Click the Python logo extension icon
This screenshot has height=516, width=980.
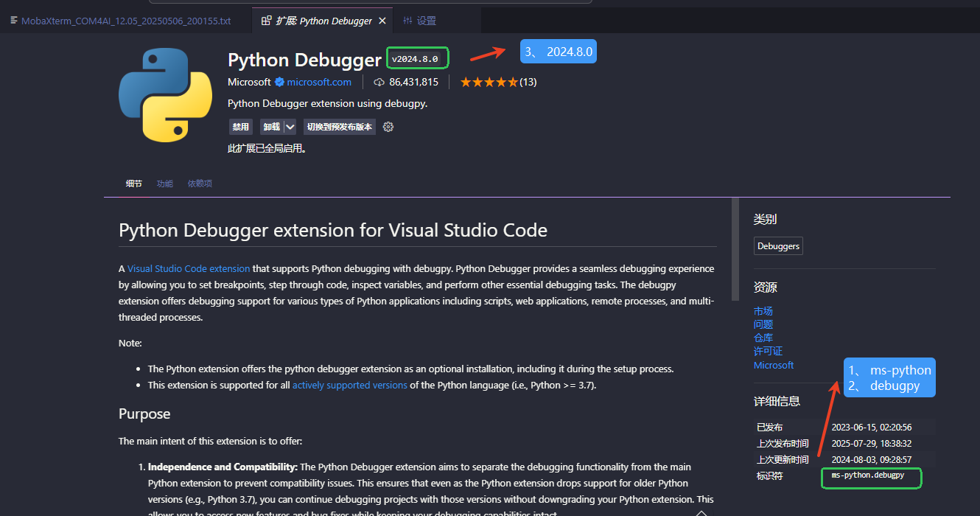coord(166,95)
